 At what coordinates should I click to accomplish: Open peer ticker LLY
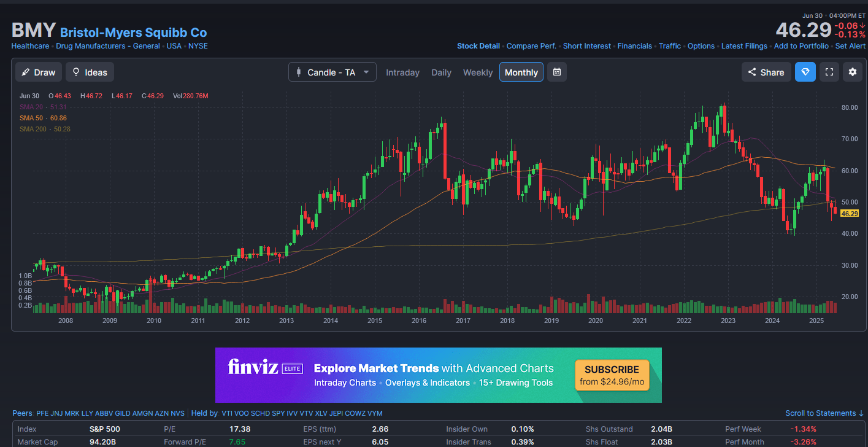tap(87, 413)
